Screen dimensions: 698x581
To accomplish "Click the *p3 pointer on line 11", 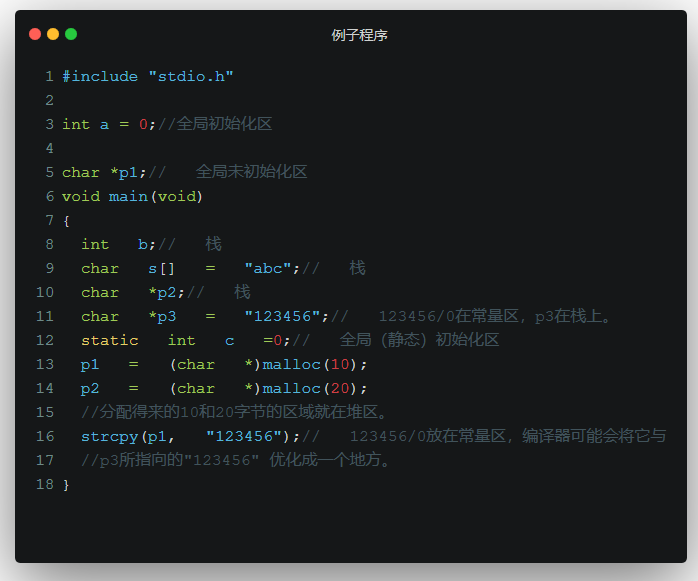I will 162,317.
